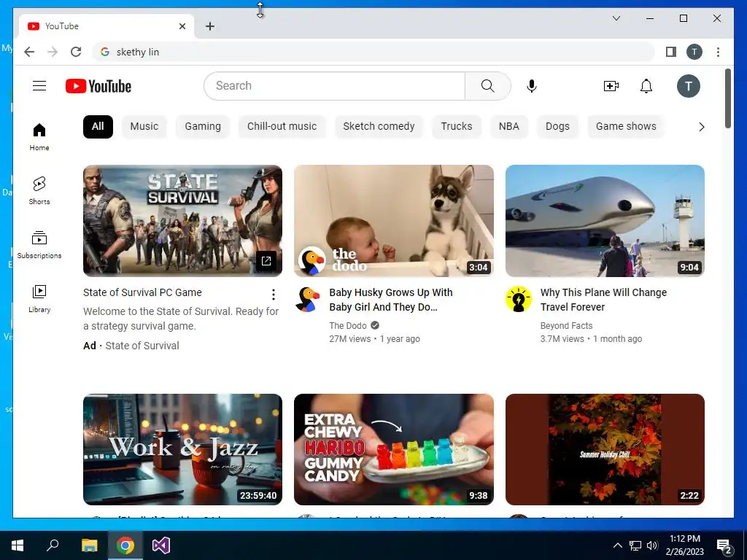
Task: Expand more filter chips with right arrow
Action: click(x=701, y=127)
